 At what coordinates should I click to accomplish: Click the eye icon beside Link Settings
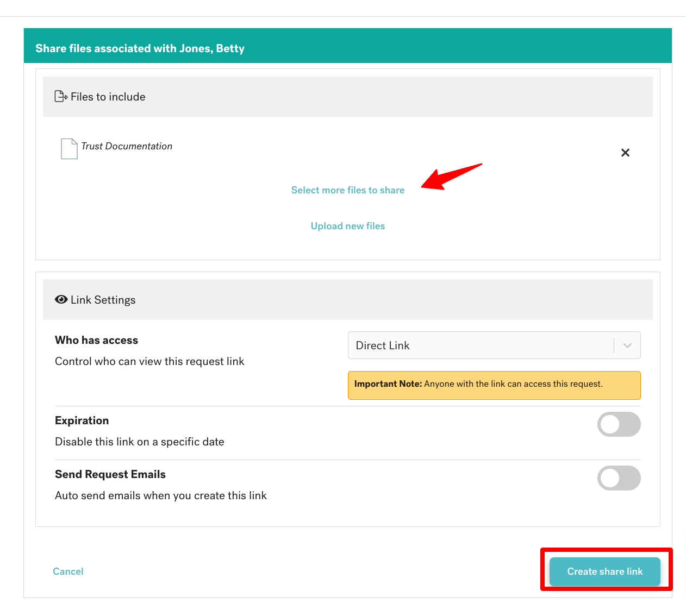(61, 299)
